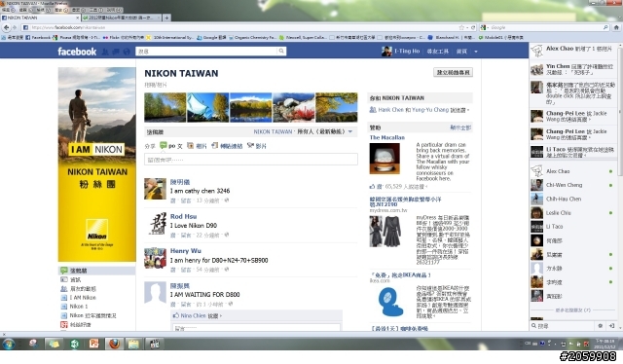Click the Firefox forward arrow button
The width and height of the screenshot is (623, 364).
pos(15,27)
